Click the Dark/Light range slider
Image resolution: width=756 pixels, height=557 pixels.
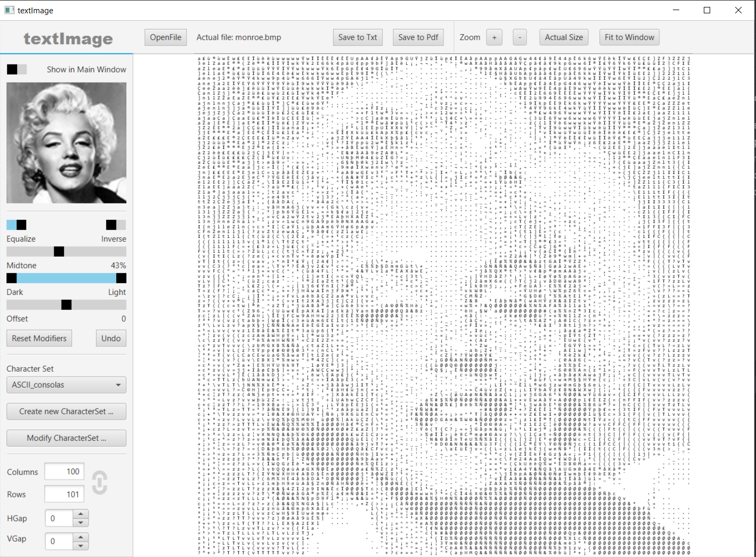tap(67, 278)
